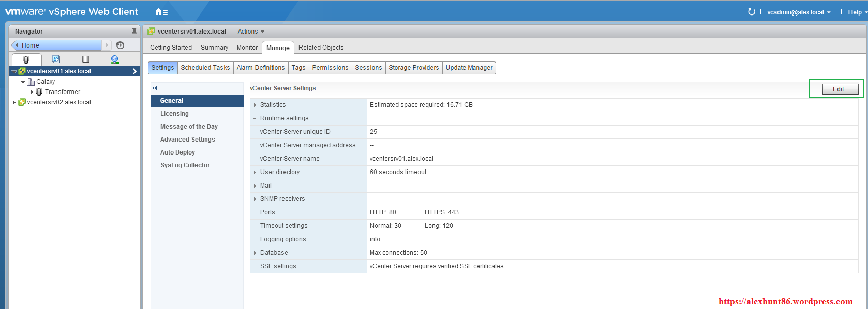Click the Edit button for settings
Image resolution: width=868 pixels, height=309 pixels.
(840, 89)
